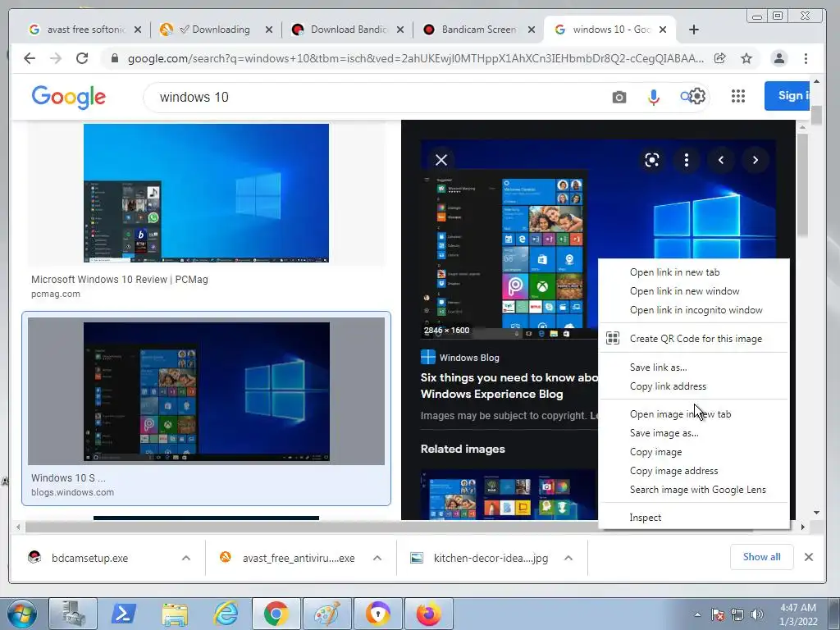Select Search image with Google Lens
The height and width of the screenshot is (630, 840).
point(694,489)
